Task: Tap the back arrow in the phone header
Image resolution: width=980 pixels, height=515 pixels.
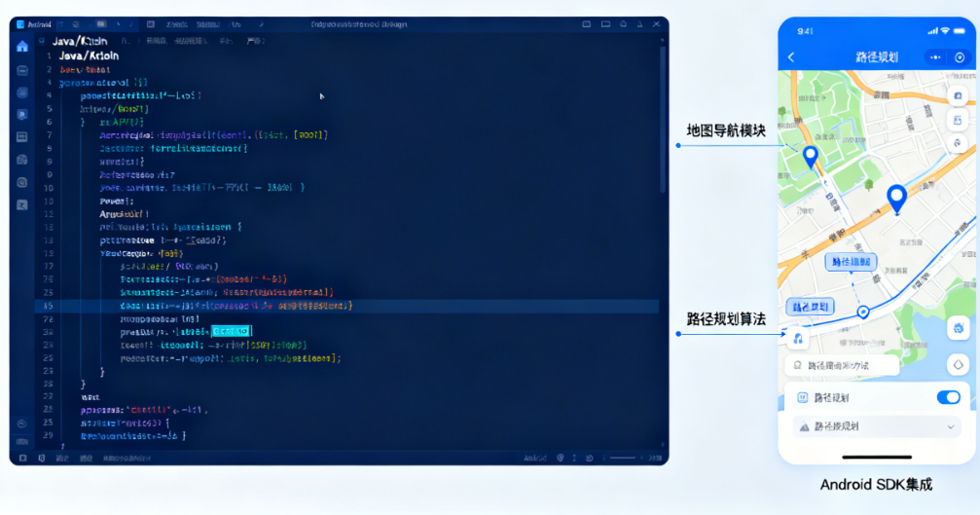Action: (x=791, y=57)
